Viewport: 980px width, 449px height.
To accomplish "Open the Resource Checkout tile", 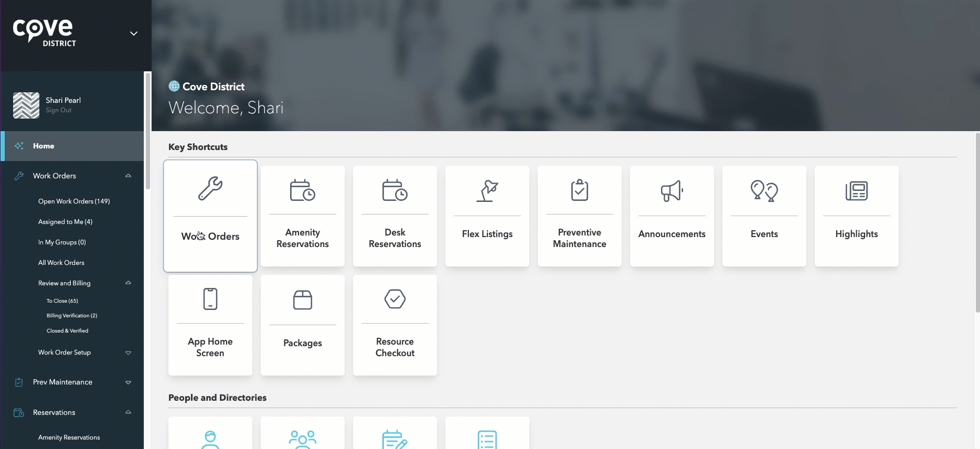I will point(395,325).
